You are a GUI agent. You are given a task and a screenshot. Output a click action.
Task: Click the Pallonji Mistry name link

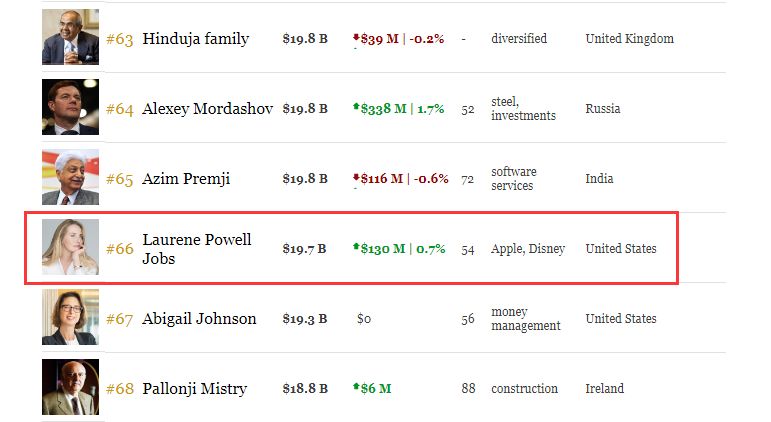(x=194, y=389)
